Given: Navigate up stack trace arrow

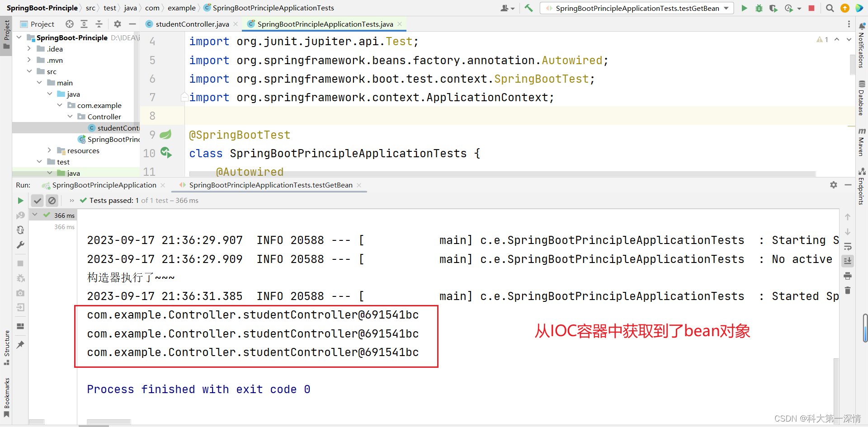Looking at the screenshot, I should pyautogui.click(x=848, y=217).
